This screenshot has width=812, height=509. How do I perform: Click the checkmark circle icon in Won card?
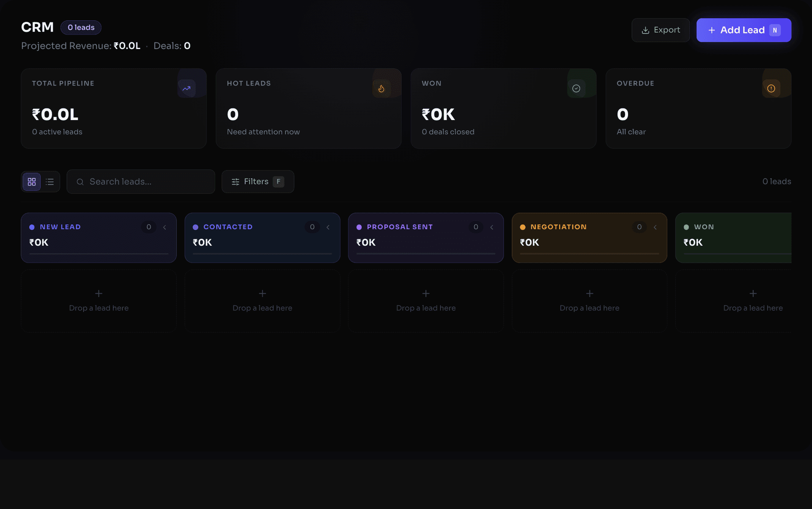pos(576,89)
